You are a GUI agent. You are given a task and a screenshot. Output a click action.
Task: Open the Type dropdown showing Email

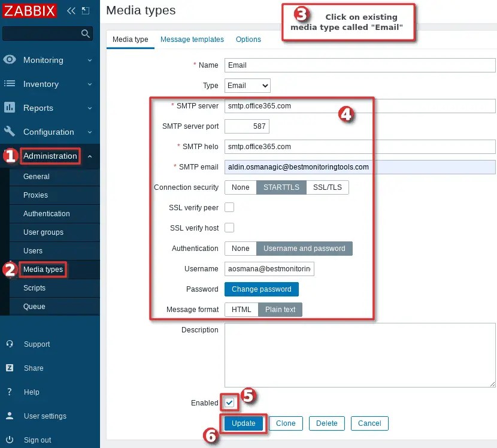(247, 85)
